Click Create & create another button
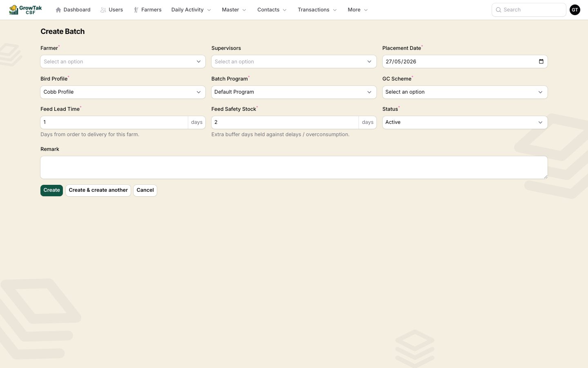 click(x=98, y=190)
